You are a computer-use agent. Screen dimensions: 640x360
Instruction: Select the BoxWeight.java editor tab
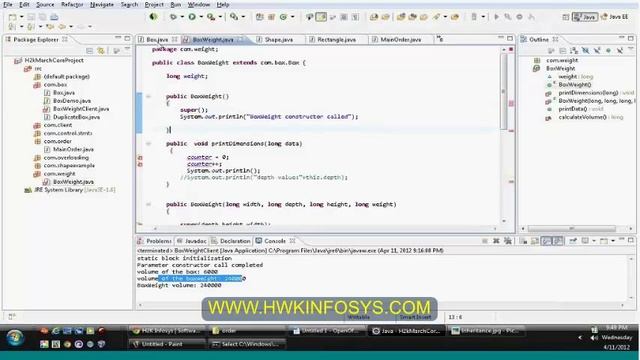213,40
